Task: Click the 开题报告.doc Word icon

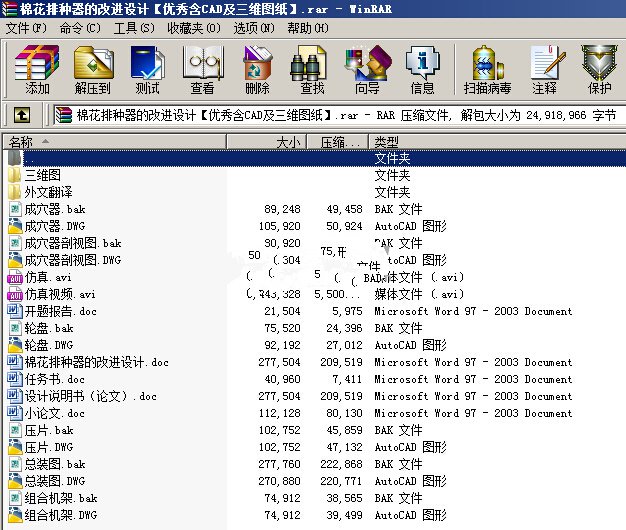Action: click(x=15, y=311)
